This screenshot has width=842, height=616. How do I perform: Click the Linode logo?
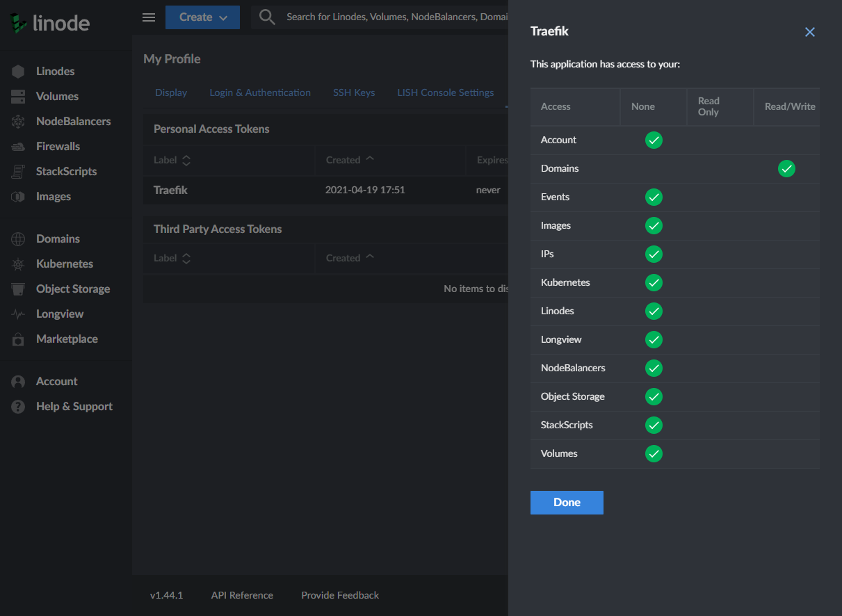(x=49, y=23)
